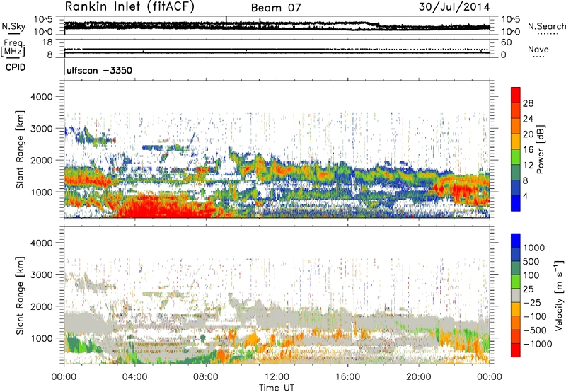
Task: Select the "500" velocity colour bar label
Action: [531, 262]
